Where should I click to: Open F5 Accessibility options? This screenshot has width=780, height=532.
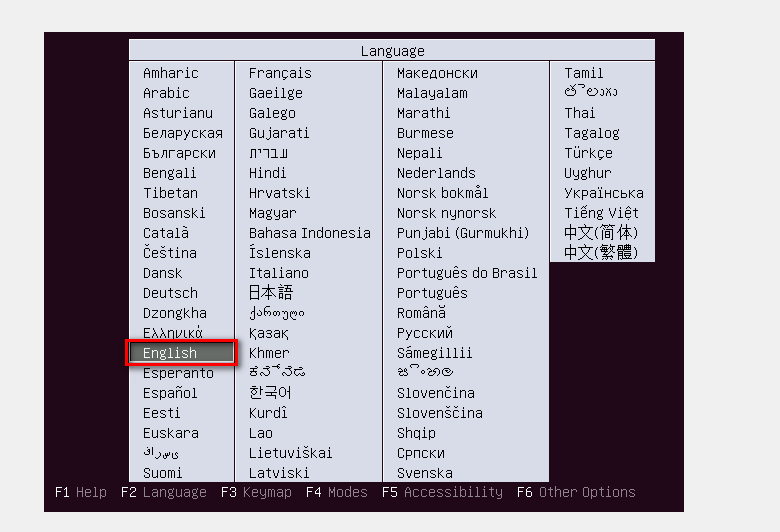tap(441, 492)
